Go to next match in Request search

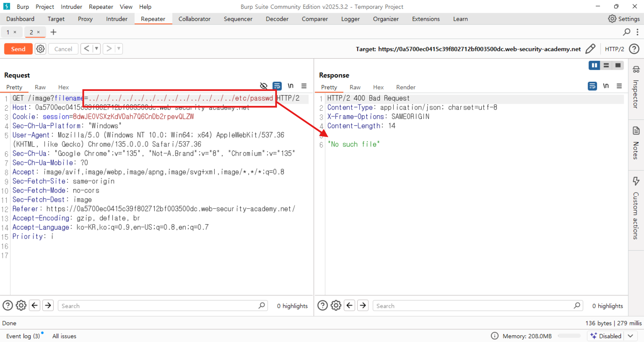tap(48, 305)
